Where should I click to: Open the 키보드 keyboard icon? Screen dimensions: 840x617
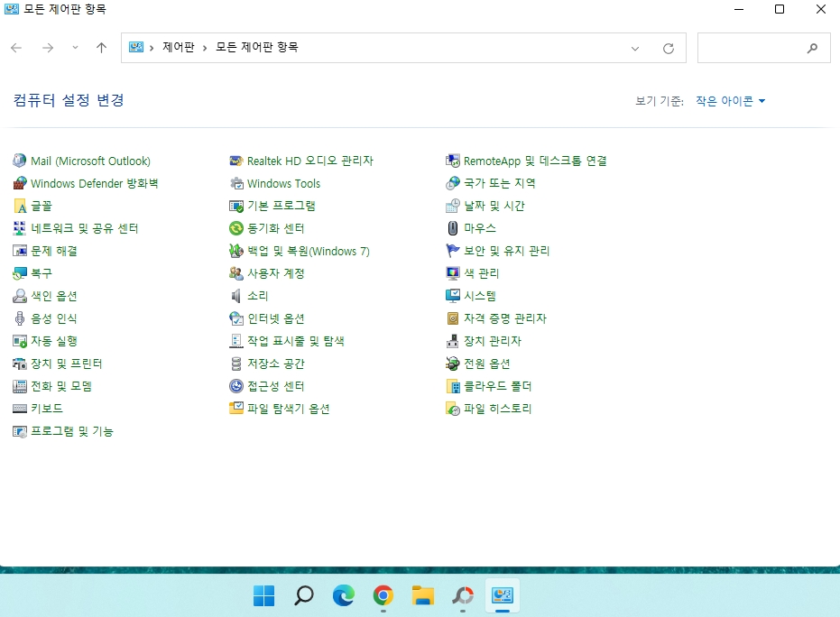(x=19, y=409)
